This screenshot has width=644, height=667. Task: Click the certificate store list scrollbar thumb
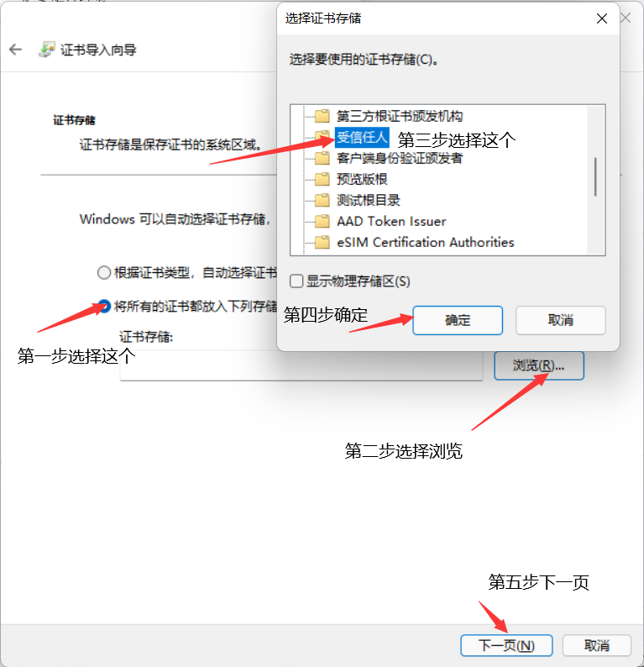click(x=595, y=177)
